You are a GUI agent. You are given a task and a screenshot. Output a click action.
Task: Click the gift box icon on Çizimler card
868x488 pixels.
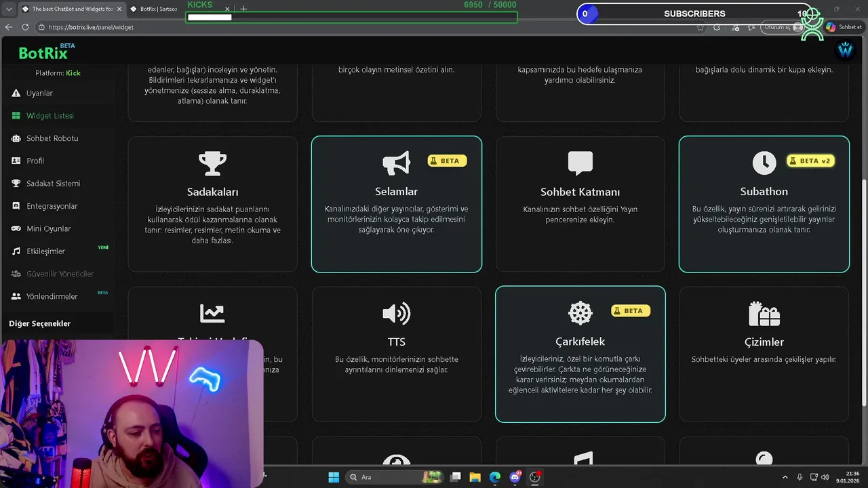(x=764, y=314)
